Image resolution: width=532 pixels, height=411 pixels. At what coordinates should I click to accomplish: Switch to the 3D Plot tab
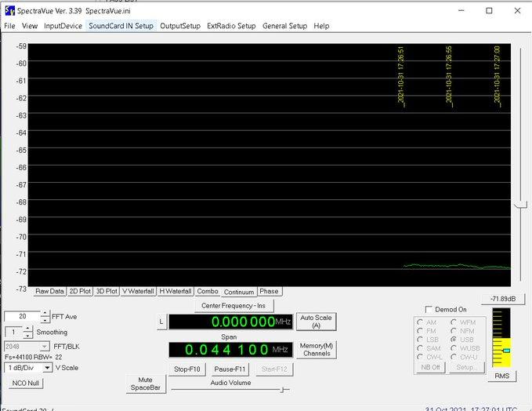click(x=106, y=291)
